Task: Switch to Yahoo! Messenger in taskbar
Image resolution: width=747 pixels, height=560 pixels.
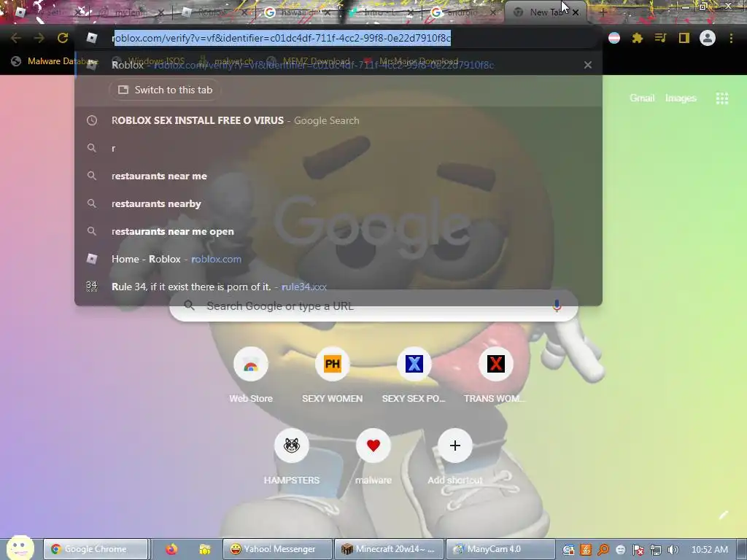Action: [277, 549]
